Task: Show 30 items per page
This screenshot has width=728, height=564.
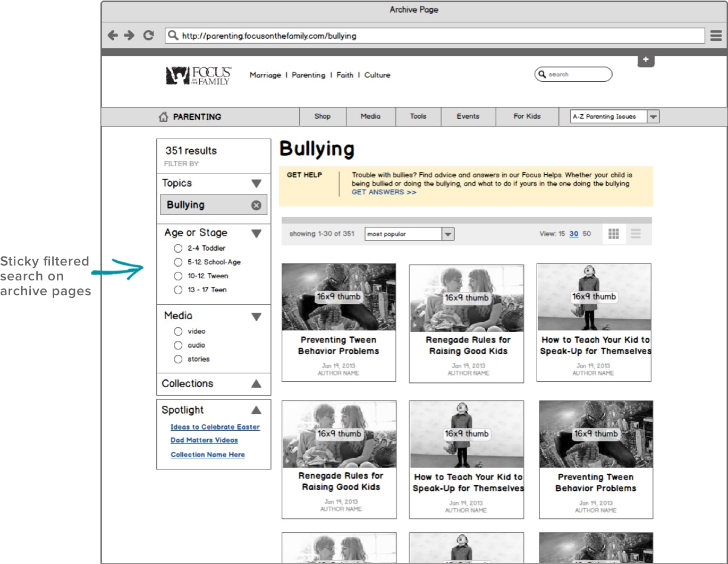Action: pyautogui.click(x=574, y=234)
